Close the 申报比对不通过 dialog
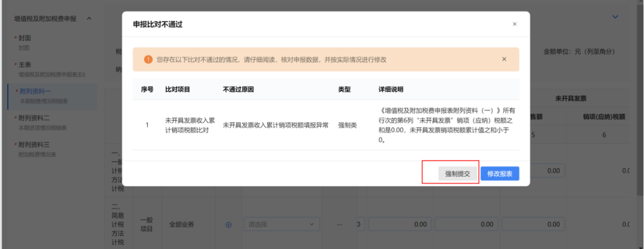 pyautogui.click(x=514, y=24)
